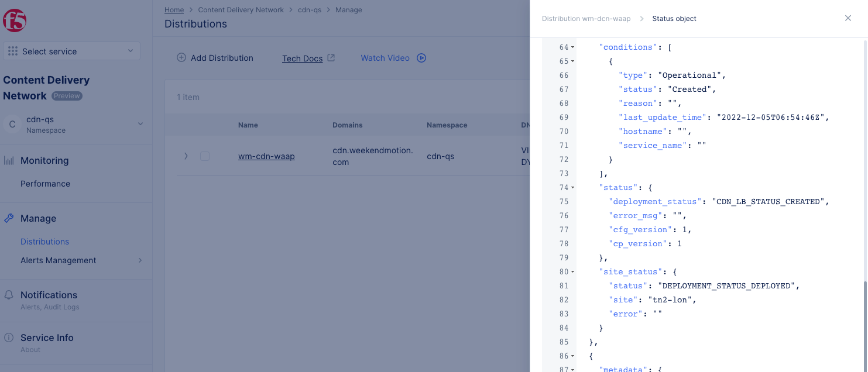
Task: Go to Home in the breadcrumb
Action: click(x=174, y=10)
